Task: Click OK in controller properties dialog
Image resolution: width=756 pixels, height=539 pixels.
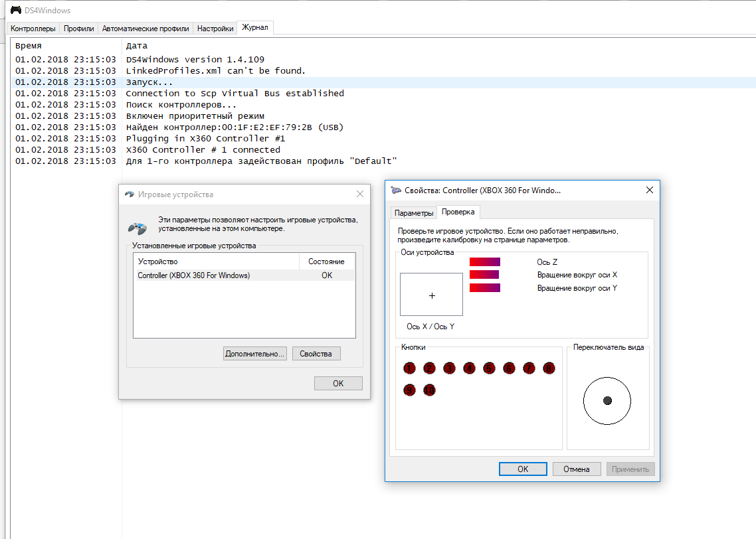Action: pyautogui.click(x=523, y=469)
